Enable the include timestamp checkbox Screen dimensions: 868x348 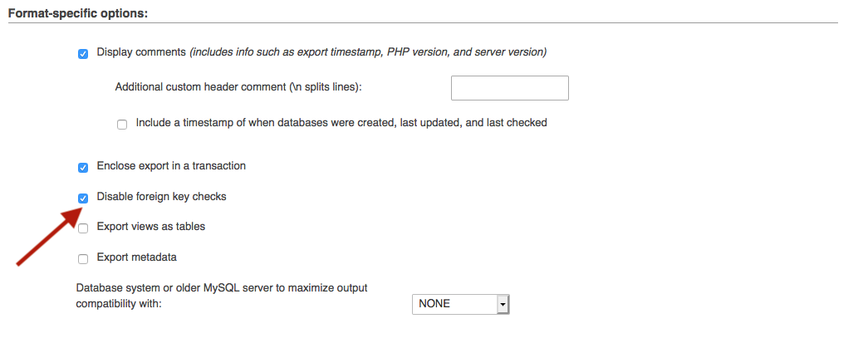pyautogui.click(x=122, y=124)
